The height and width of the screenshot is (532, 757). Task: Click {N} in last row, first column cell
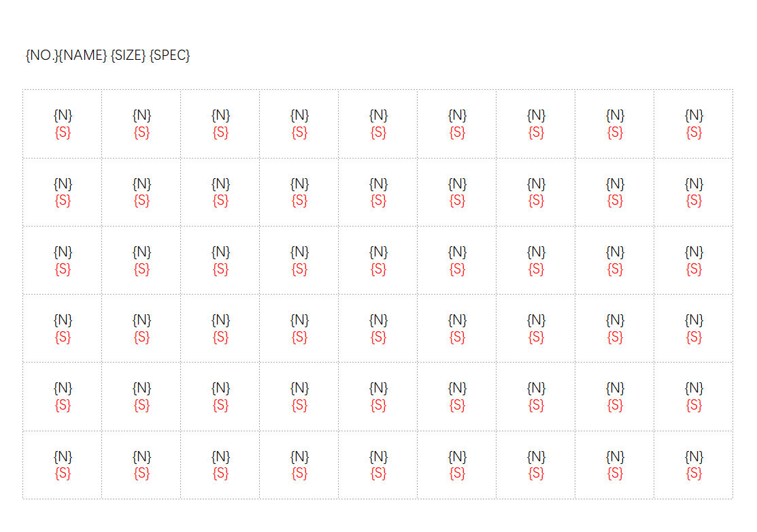63,456
